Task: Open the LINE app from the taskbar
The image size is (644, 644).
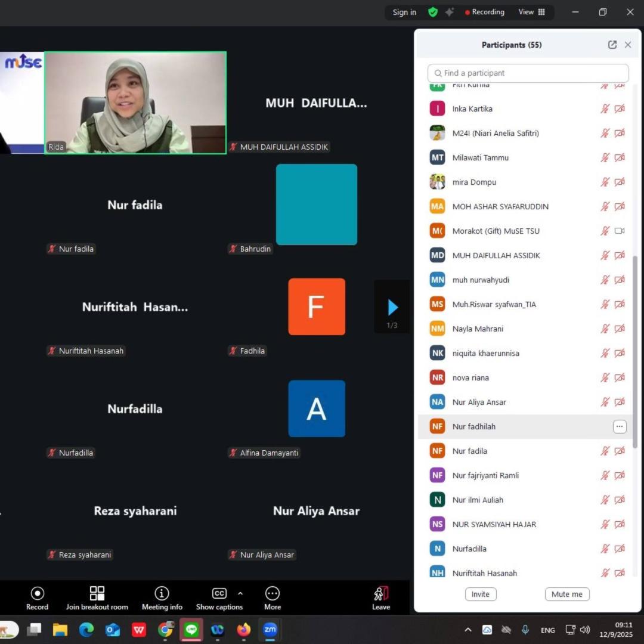Action: pos(191,630)
